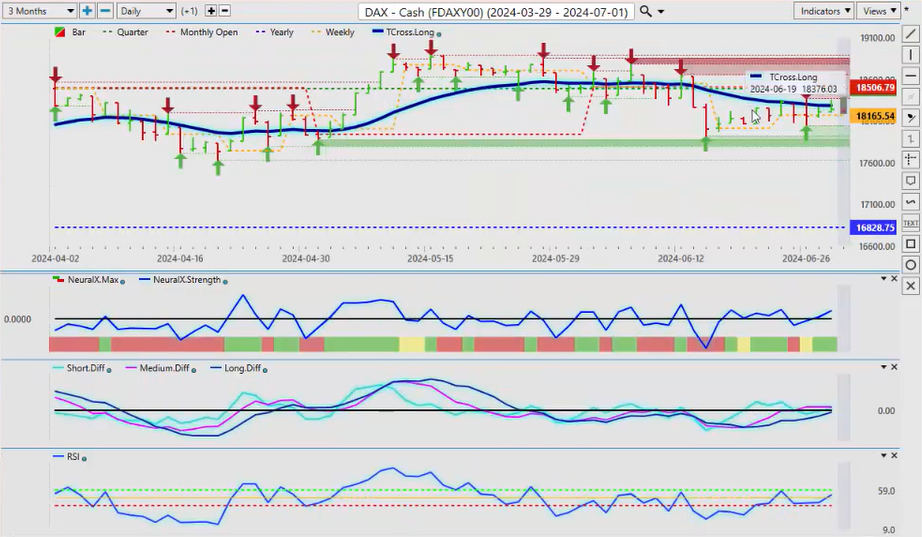Viewport: 922px width, 537px height.
Task: Click the black plus forecast increment button
Action: tap(211, 11)
